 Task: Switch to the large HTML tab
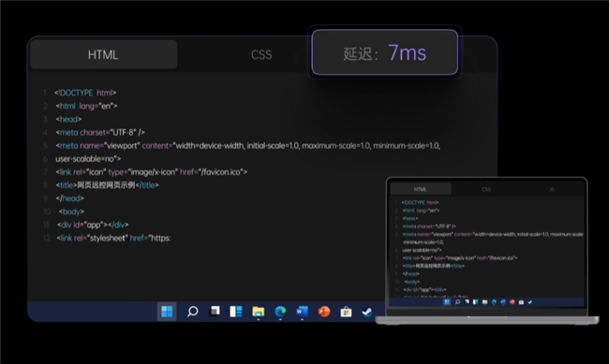[x=103, y=54]
